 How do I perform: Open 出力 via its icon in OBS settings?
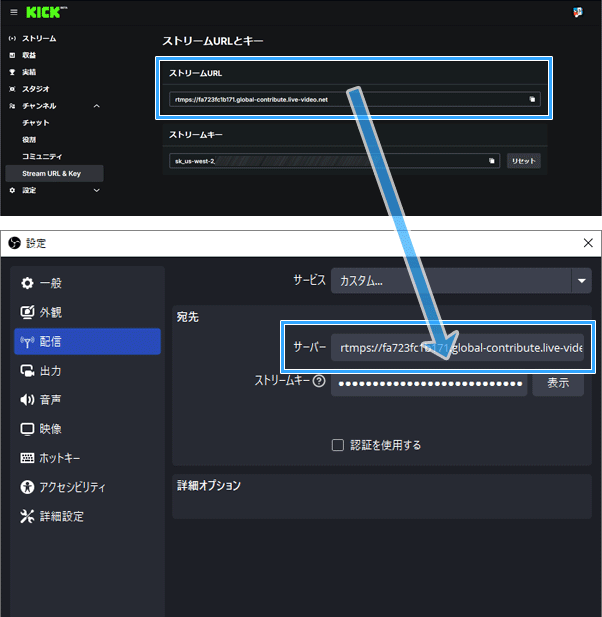click(27, 371)
